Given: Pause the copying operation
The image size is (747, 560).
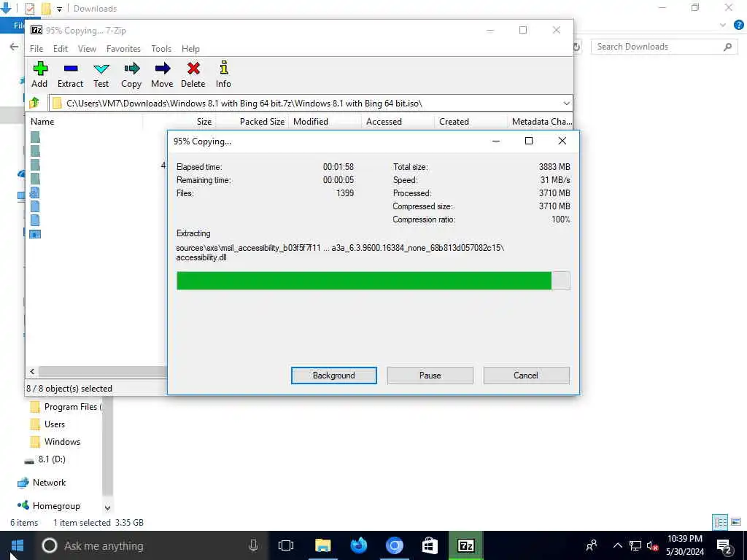Looking at the screenshot, I should pyautogui.click(x=430, y=376).
